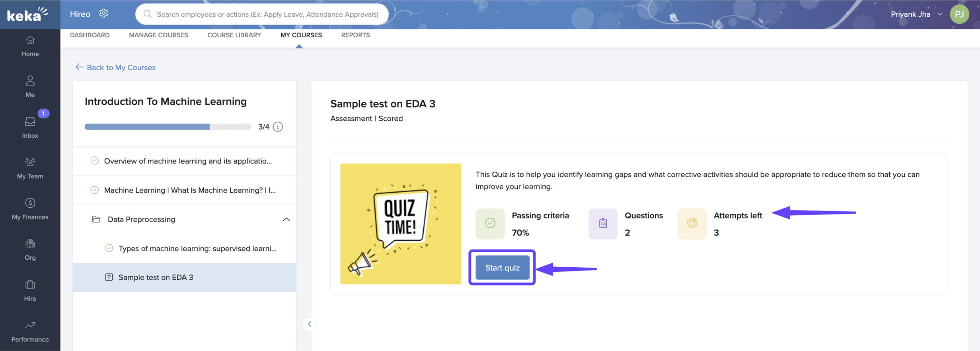Go Back to My Courses
Screen dimensions: 980x351
116,68
